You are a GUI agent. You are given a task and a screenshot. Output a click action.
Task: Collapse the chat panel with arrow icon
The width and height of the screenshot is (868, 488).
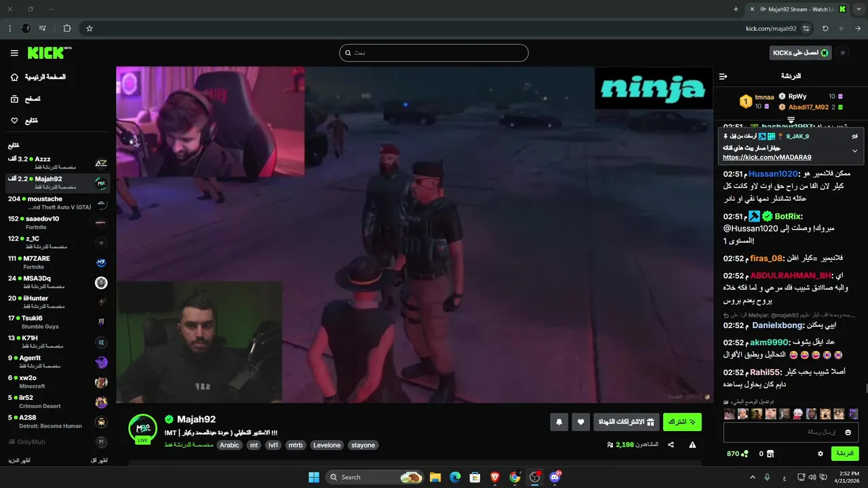coord(723,76)
